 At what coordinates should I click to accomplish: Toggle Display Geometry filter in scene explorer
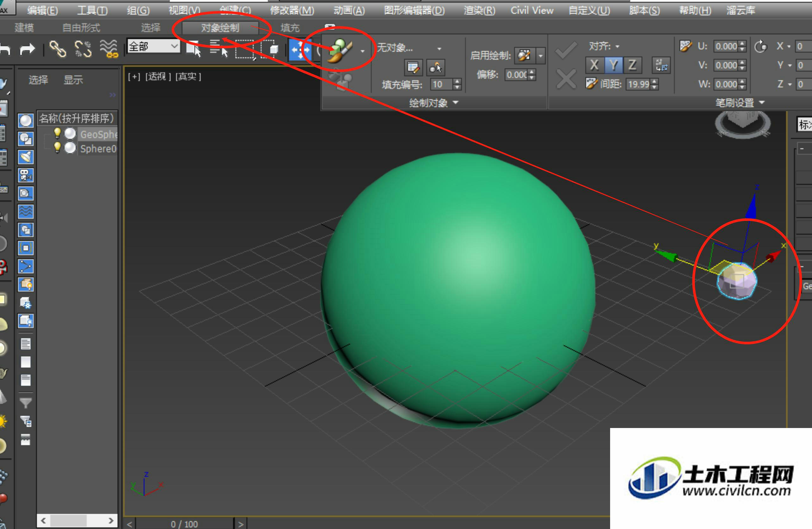[26, 121]
